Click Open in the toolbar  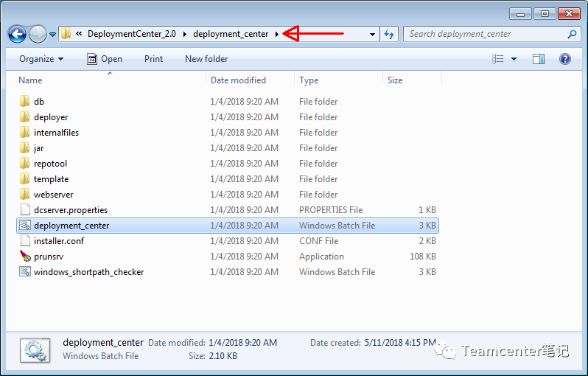coord(105,59)
